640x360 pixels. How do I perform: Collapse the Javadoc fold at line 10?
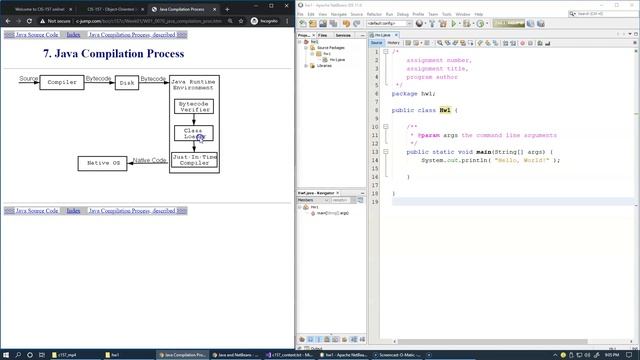point(386,127)
